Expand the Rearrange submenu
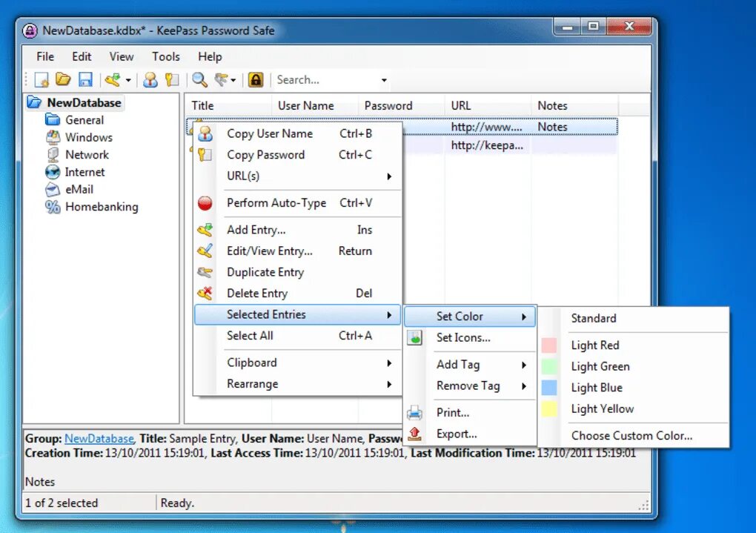756x533 pixels. 297,384
